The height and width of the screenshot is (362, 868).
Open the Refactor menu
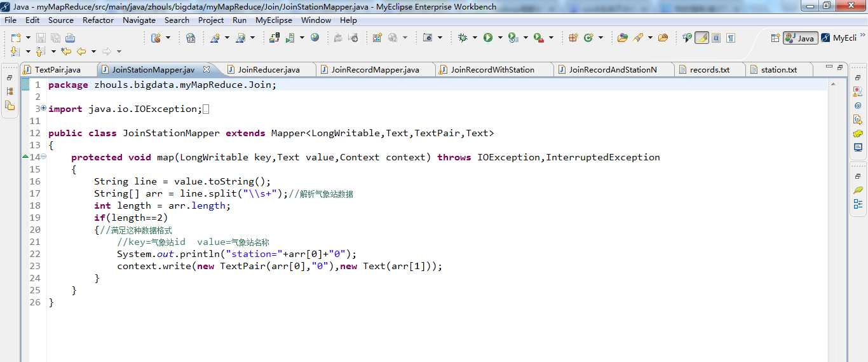tap(98, 20)
